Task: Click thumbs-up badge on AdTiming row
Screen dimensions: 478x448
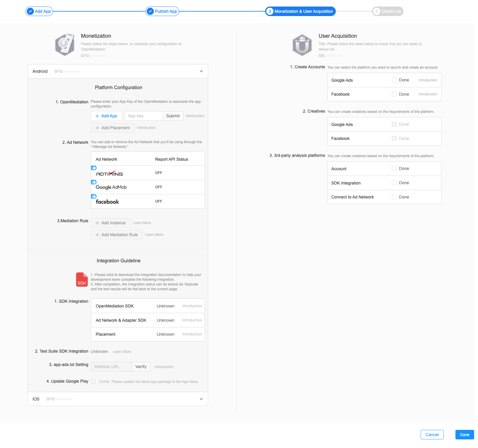Action: click(x=94, y=168)
